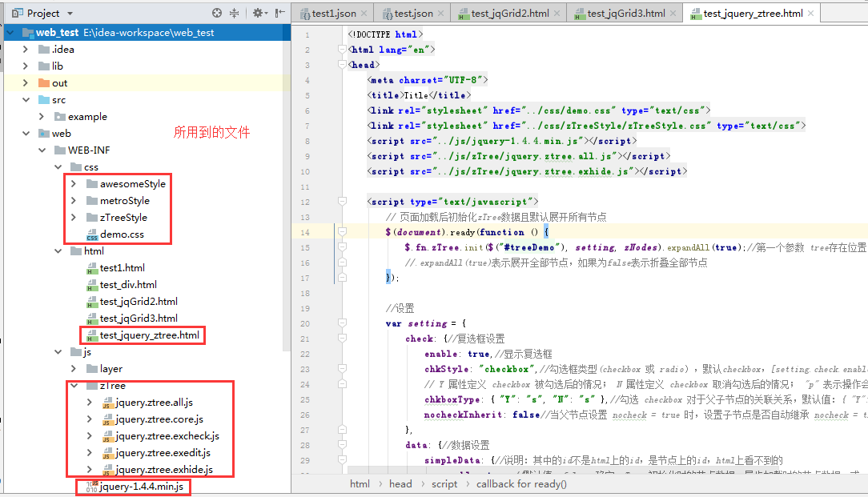Click breadcrumb 'script' in status bar
This screenshot has height=497, width=868.
coord(444,484)
